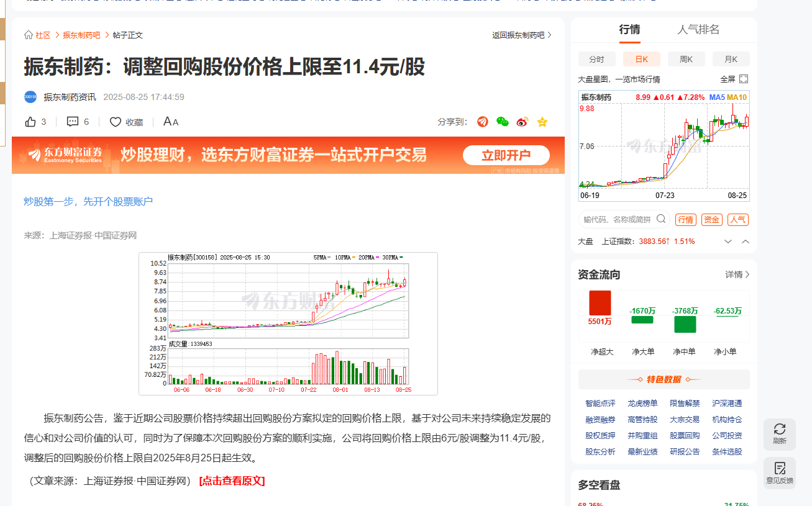Open 大宗交易 link

click(685, 420)
